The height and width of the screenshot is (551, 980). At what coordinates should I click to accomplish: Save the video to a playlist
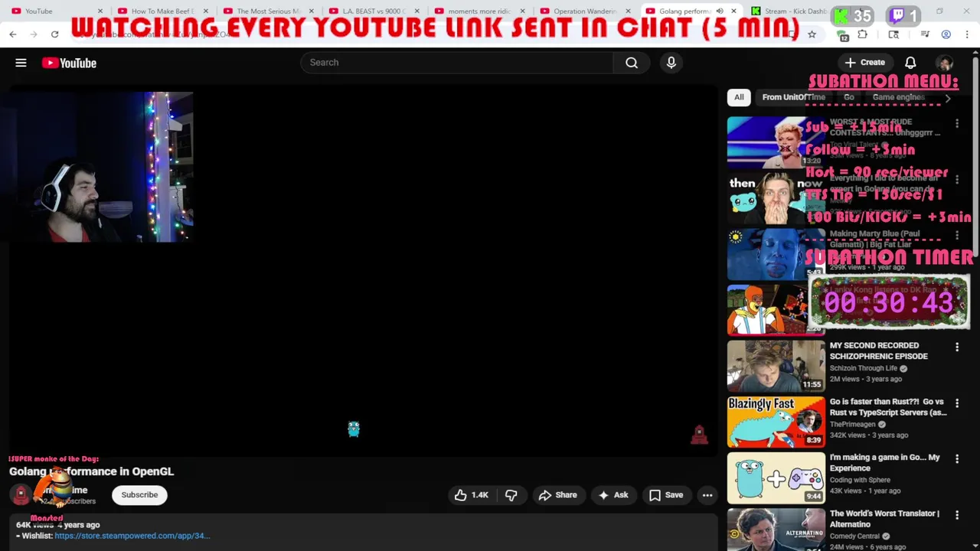pyautogui.click(x=666, y=495)
